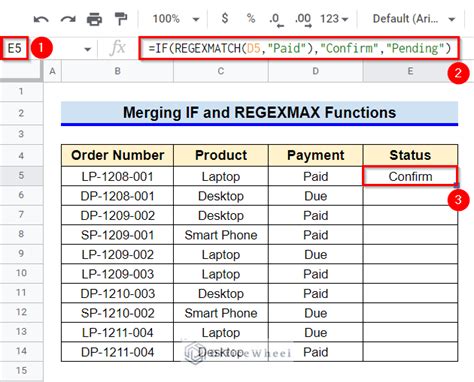
Task: Select the 'Desktop' product cell in row 7
Action: tap(221, 215)
